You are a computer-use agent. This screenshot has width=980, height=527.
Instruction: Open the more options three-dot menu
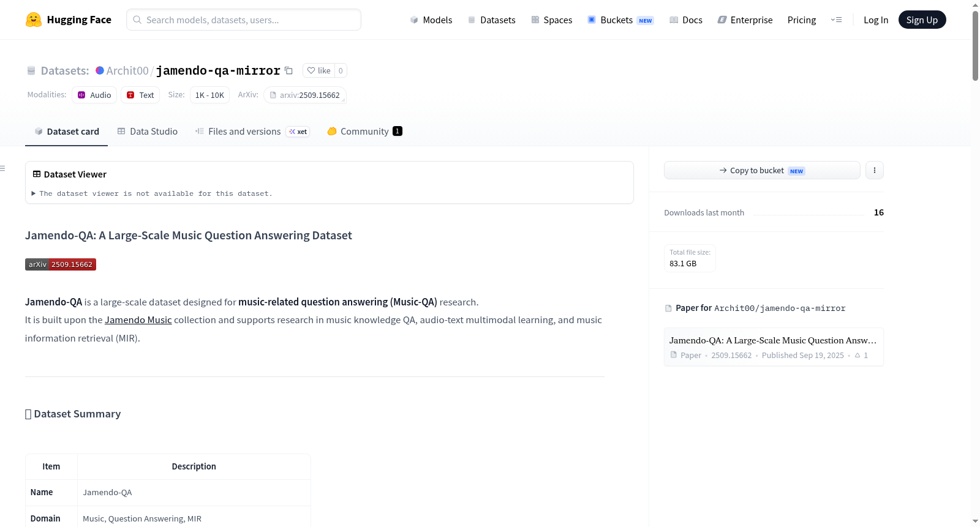pos(875,170)
